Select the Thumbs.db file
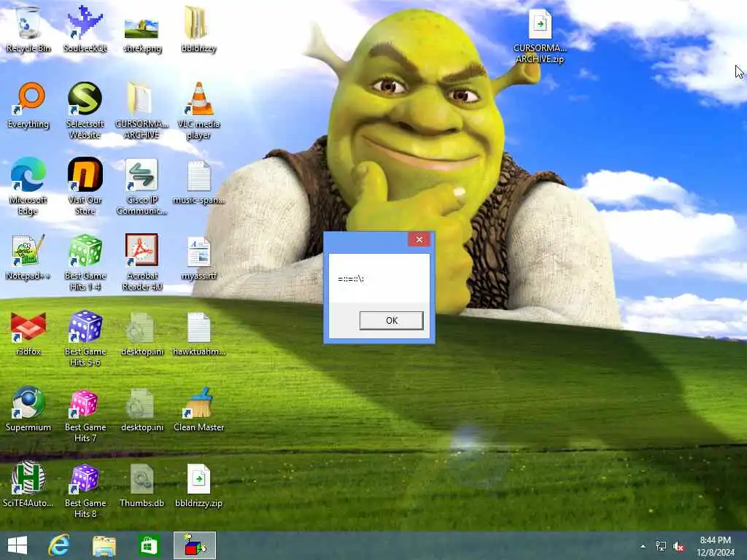The width and height of the screenshot is (747, 560). pyautogui.click(x=142, y=485)
